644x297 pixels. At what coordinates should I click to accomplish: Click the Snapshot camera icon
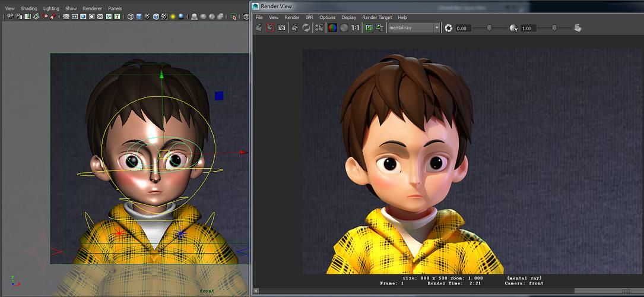[x=281, y=28]
